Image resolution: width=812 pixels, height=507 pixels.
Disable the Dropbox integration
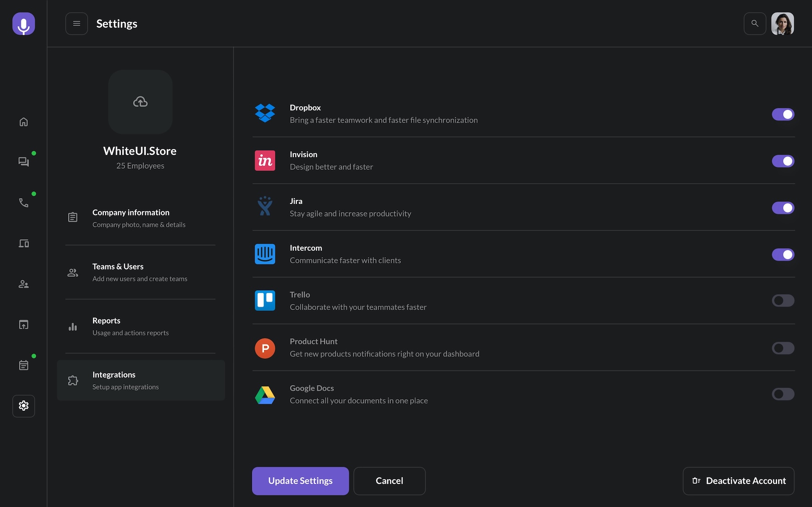pyautogui.click(x=783, y=114)
